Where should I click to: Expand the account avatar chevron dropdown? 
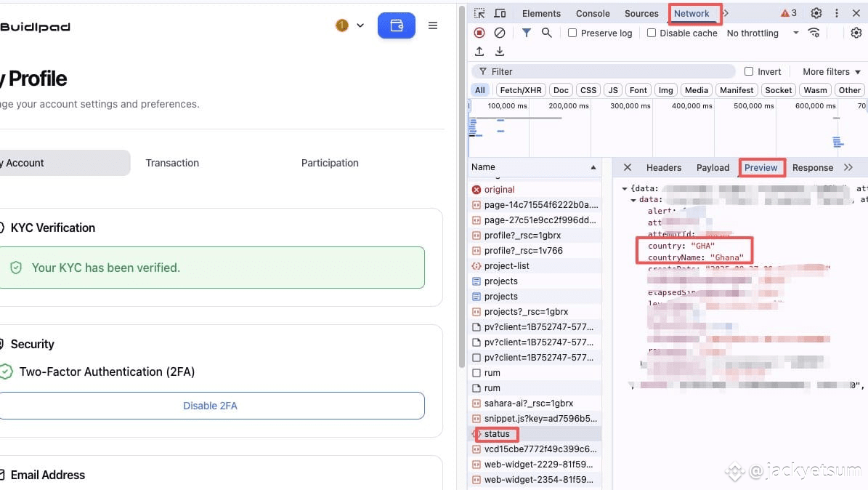point(360,25)
